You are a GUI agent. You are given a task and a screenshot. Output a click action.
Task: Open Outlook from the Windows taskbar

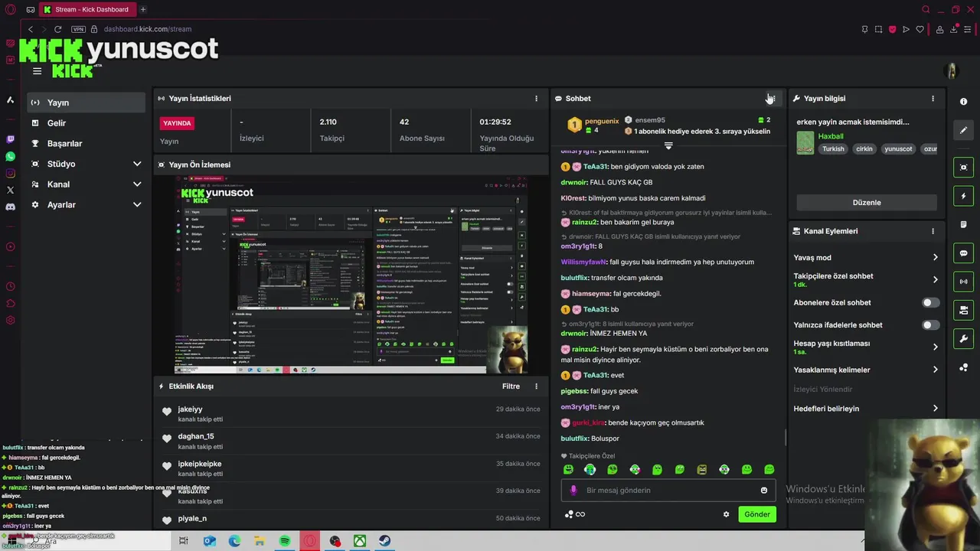210,541
